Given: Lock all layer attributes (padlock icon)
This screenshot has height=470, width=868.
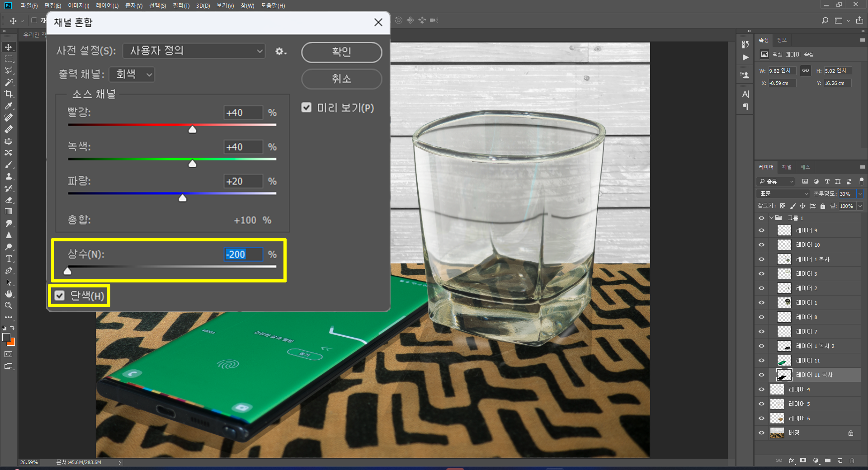Looking at the screenshot, I should 823,206.
